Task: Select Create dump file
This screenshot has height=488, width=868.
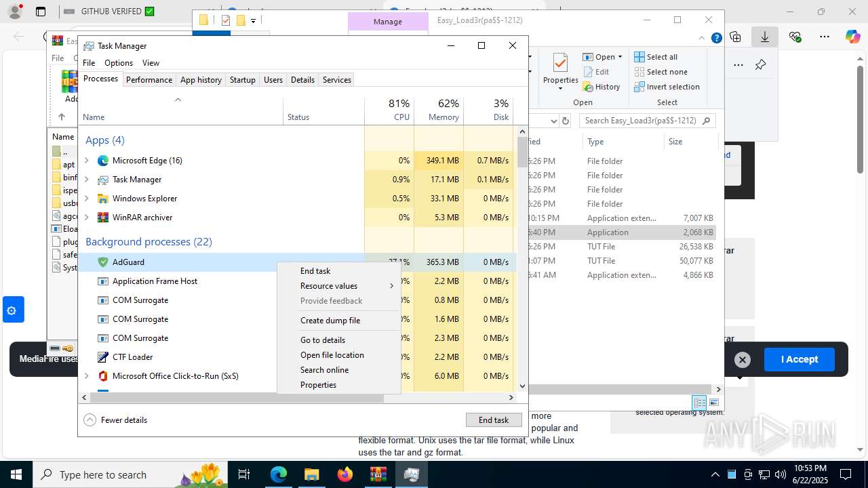Action: tap(339, 321)
